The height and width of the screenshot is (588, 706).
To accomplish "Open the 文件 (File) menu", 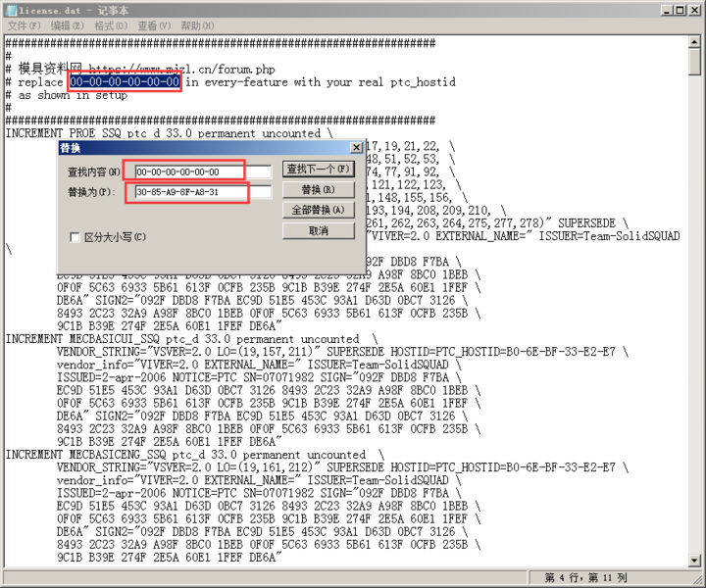I will point(25,25).
